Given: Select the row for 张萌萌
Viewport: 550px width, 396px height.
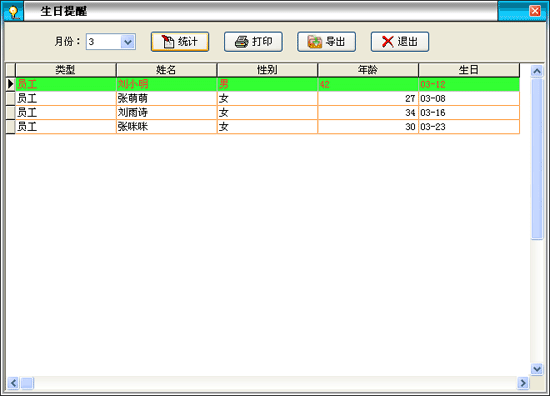Looking at the screenshot, I should 267,99.
